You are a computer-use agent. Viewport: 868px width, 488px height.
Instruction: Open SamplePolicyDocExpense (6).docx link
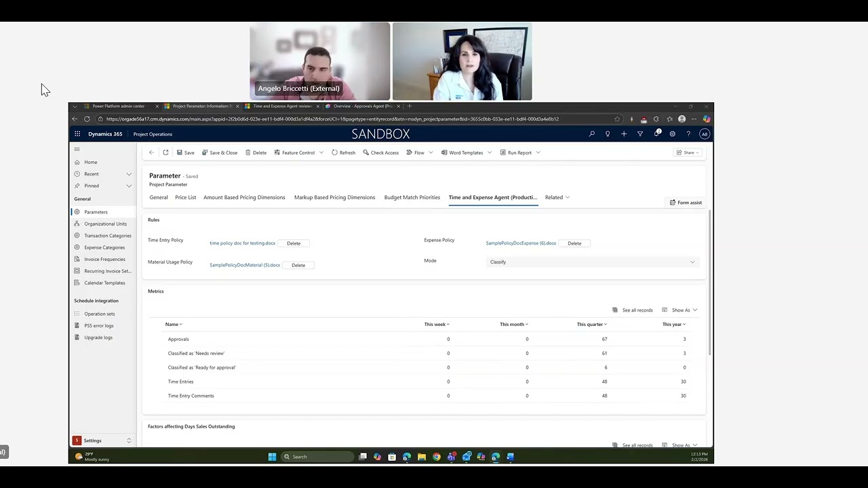tap(521, 243)
